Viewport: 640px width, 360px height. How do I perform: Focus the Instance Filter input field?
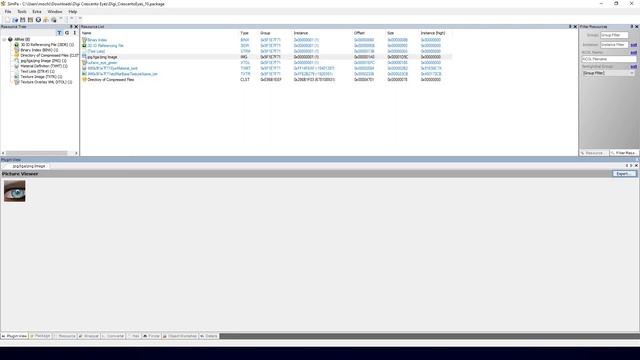click(x=614, y=44)
